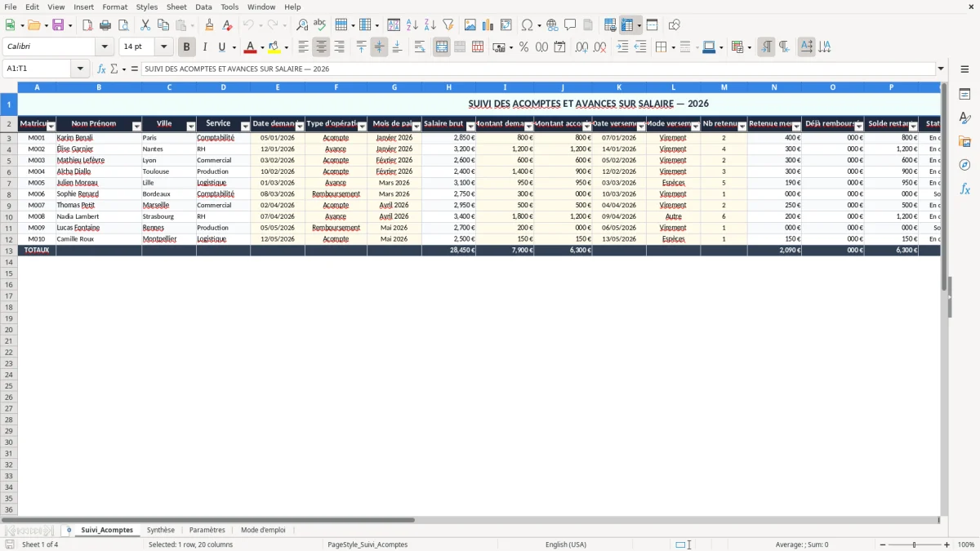Apply the red font color
The width and height of the screenshot is (980, 551).
pyautogui.click(x=251, y=47)
